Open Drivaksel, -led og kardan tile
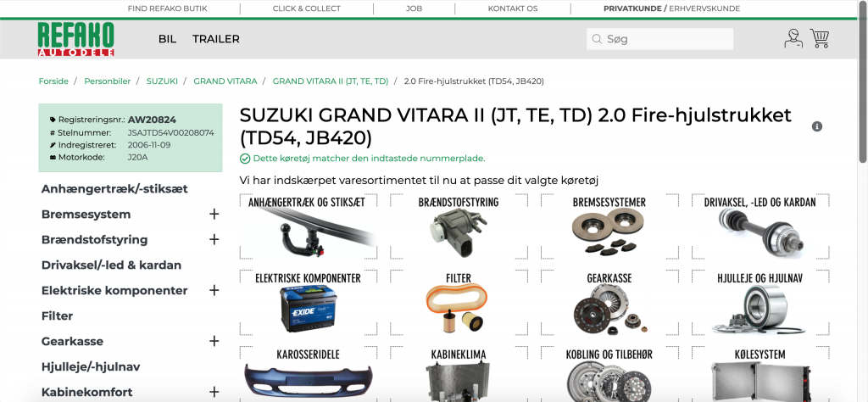Viewport: 868px width, 402px height. 760,227
